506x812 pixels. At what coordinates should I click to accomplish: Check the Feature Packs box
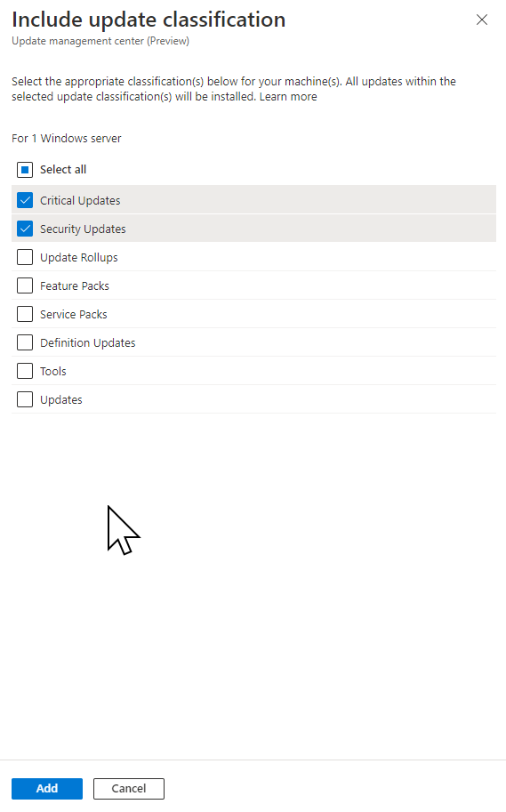[x=25, y=285]
